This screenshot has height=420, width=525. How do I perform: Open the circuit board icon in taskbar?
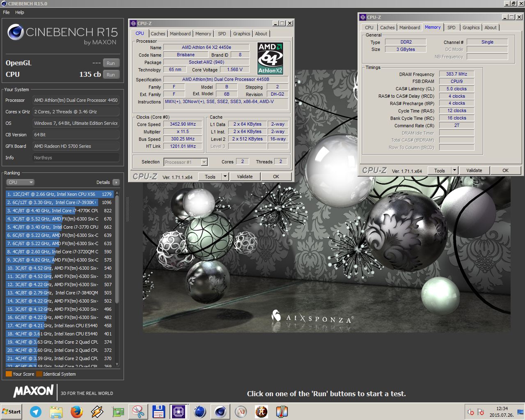[x=118, y=411]
